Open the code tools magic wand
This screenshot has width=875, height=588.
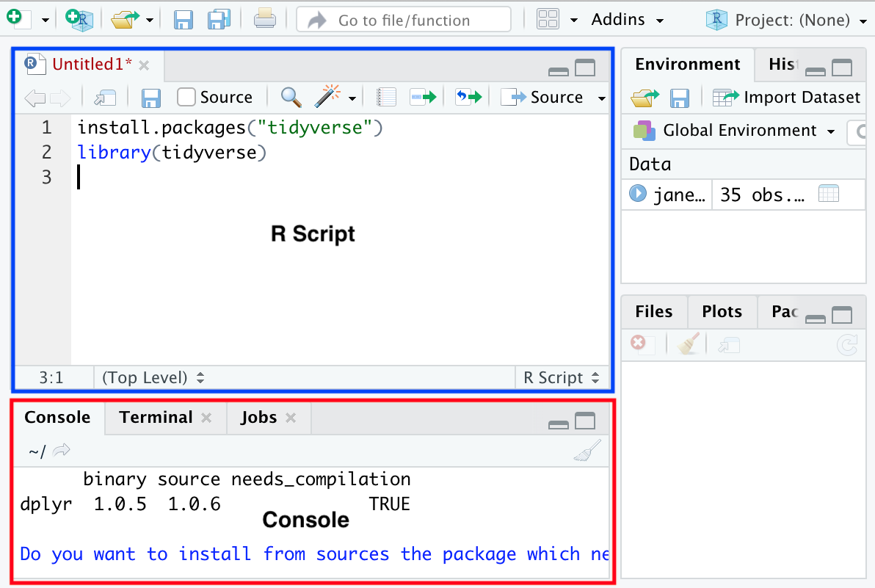(327, 96)
